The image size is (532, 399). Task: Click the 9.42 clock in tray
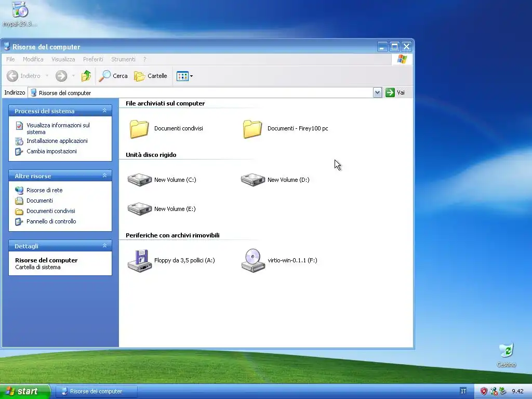(x=517, y=391)
